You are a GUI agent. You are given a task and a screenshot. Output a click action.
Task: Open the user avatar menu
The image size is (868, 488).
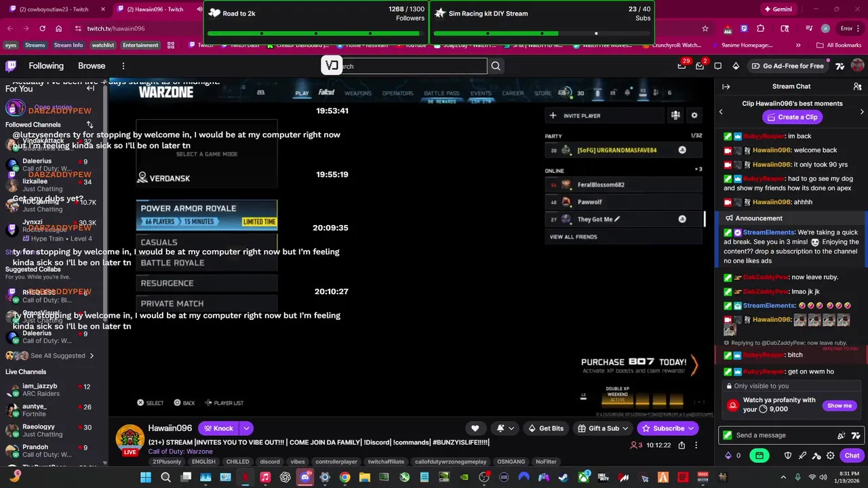[x=857, y=66]
